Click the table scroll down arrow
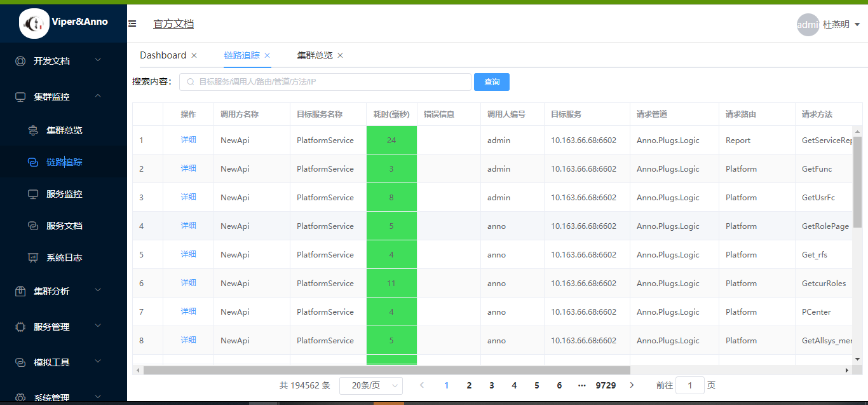868x405 pixels. click(857, 359)
